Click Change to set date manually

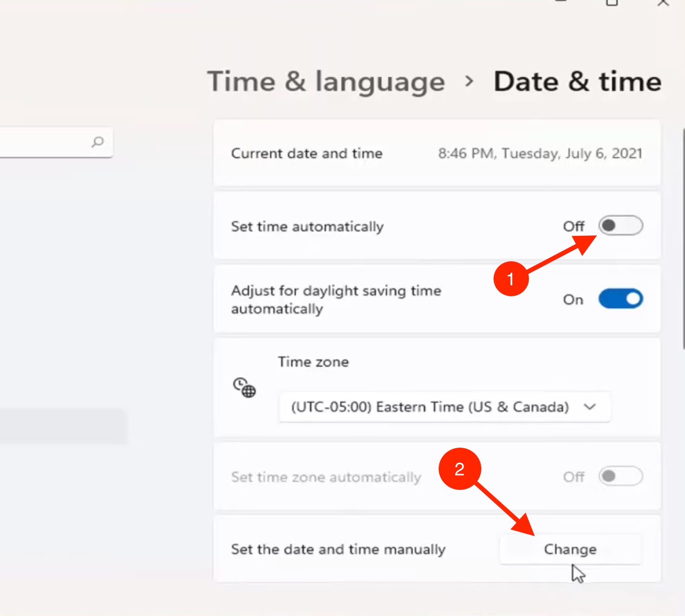click(x=570, y=549)
